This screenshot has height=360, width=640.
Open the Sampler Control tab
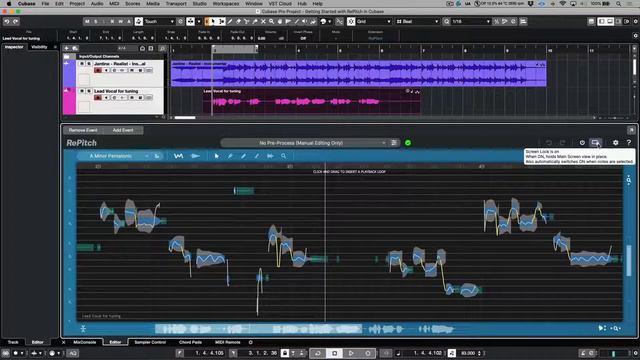[x=150, y=342]
